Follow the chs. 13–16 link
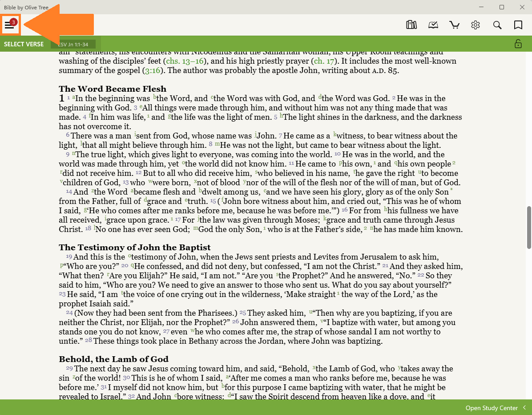532x415 pixels. [185, 61]
